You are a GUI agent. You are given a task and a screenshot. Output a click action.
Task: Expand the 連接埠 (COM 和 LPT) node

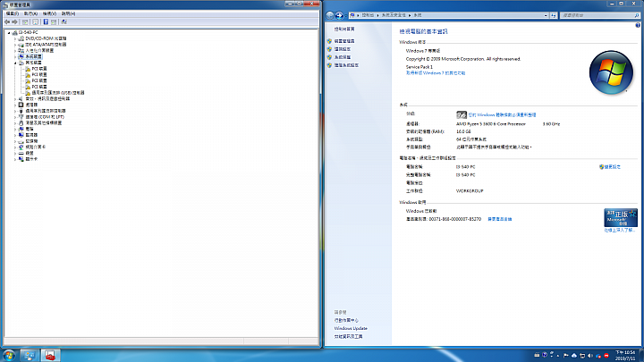[15, 117]
